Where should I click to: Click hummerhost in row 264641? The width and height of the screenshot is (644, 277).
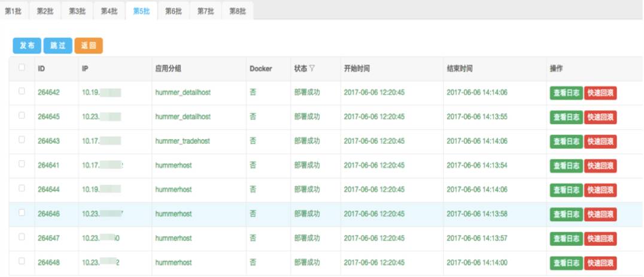(174, 165)
